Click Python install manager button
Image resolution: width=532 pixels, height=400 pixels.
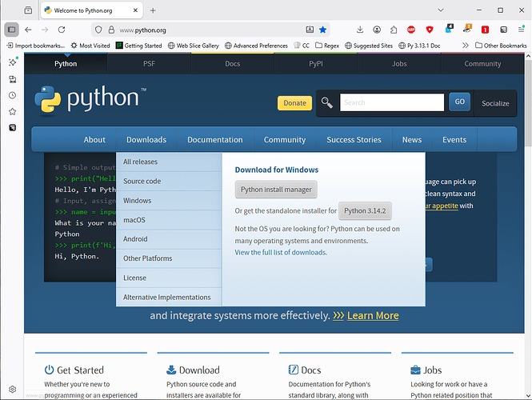pyautogui.click(x=276, y=190)
